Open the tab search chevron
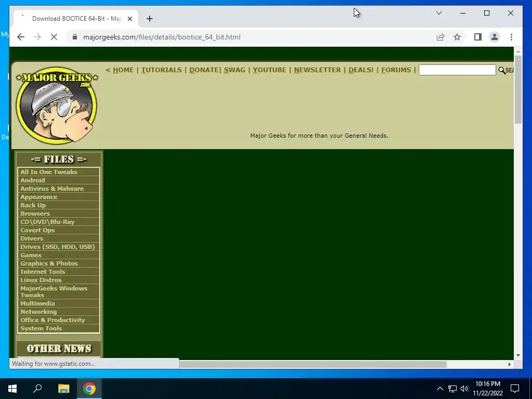The width and height of the screenshot is (532, 399). point(439,13)
